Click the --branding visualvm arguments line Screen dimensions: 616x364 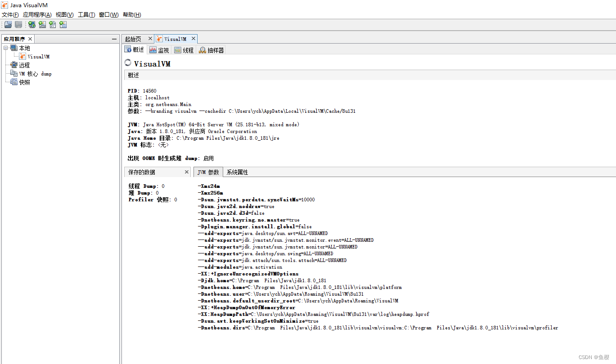point(242,111)
